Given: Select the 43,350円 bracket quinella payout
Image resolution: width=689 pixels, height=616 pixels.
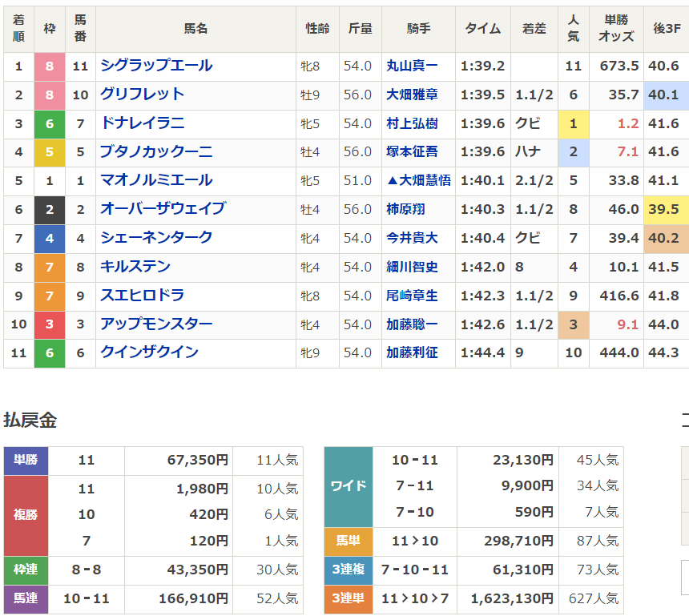Looking at the screenshot, I should [x=197, y=570].
